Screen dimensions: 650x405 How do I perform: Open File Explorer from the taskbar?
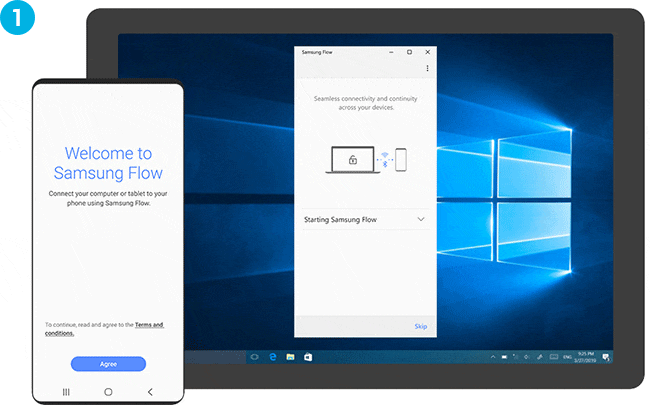coord(289,356)
